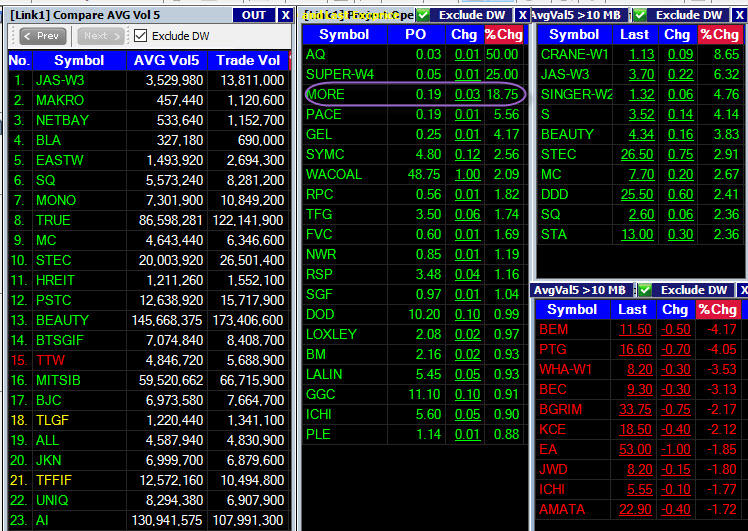This screenshot has height=531, width=748.
Task: Click the red %Chg header in the losers panel
Action: 717,310
